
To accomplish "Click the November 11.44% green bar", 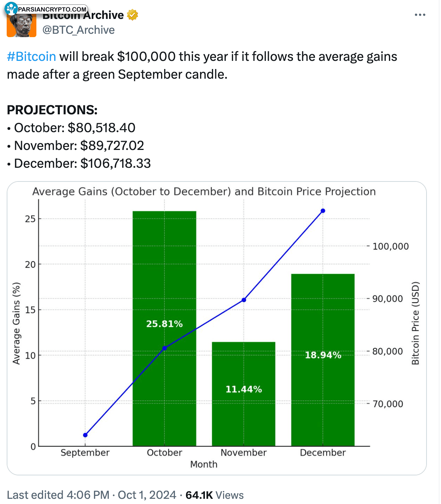I will [x=244, y=394].
